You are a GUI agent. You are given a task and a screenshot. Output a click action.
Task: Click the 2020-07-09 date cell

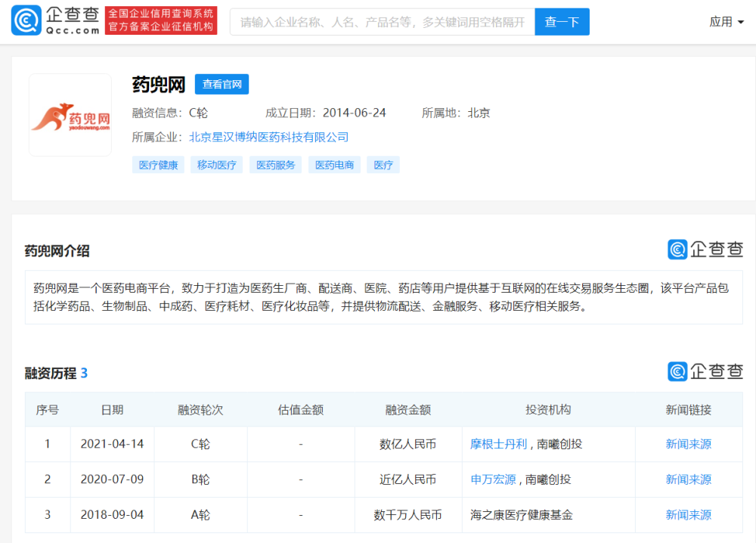[x=112, y=479]
